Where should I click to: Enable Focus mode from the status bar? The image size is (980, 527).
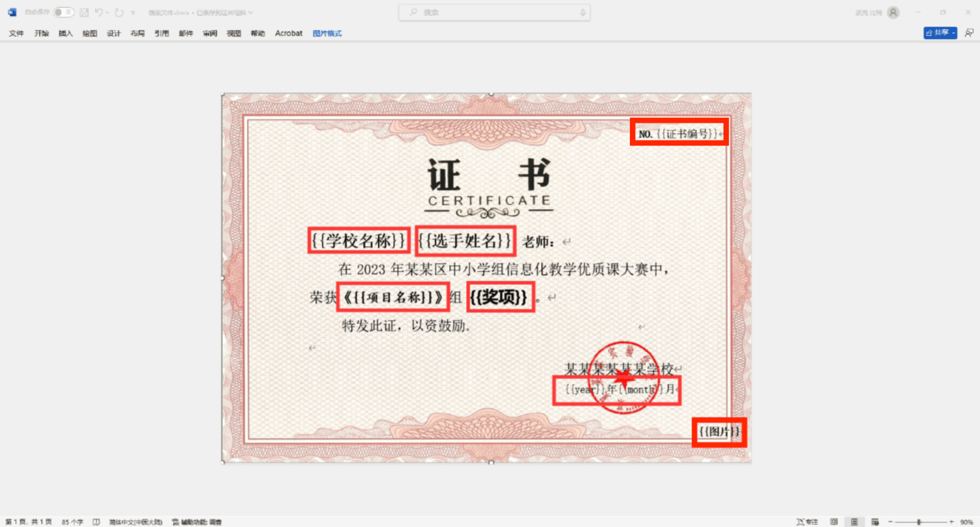click(x=807, y=522)
